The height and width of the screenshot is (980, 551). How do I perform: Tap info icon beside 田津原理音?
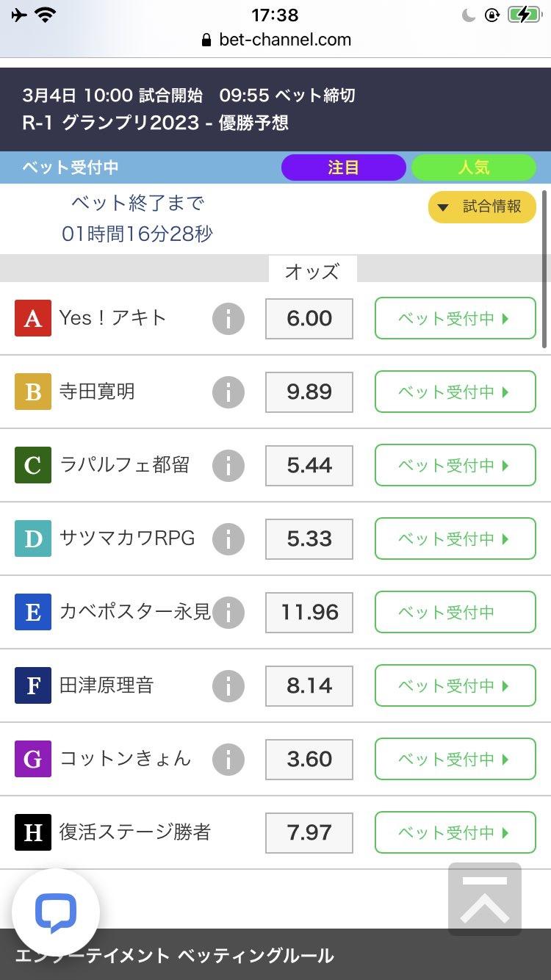228,686
